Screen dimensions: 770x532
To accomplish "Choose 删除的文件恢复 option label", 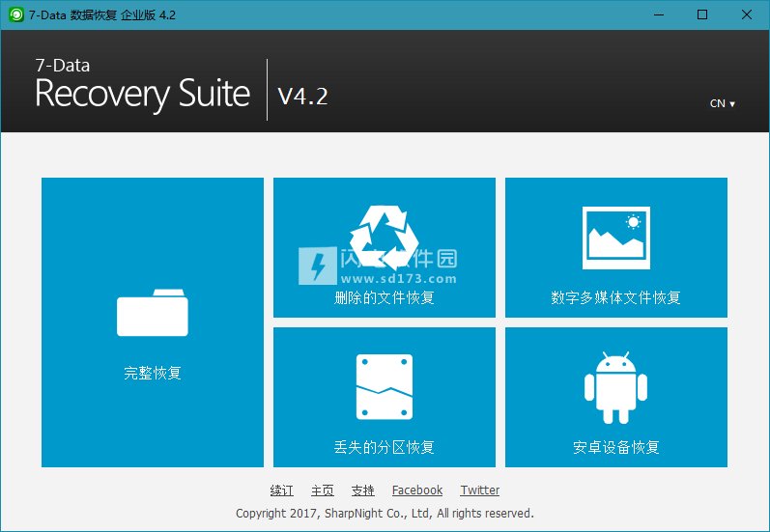I will pyautogui.click(x=384, y=297).
